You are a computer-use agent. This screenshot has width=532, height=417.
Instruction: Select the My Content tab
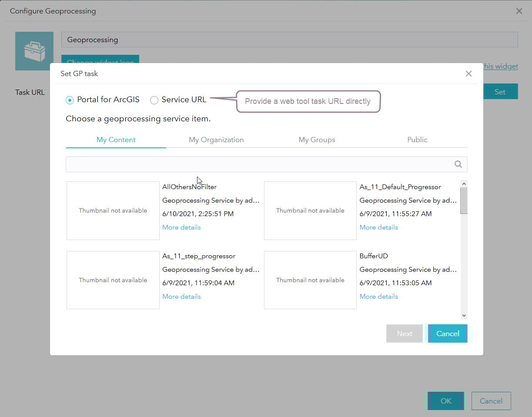point(116,140)
